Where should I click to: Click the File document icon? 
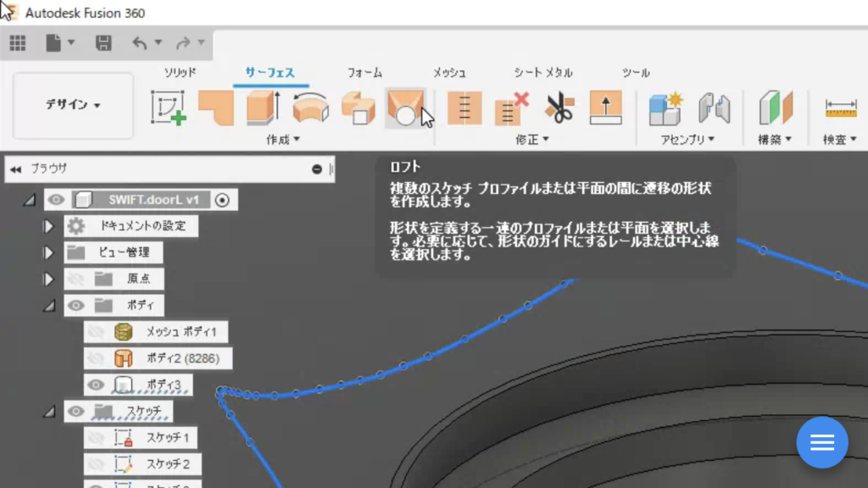coord(53,42)
